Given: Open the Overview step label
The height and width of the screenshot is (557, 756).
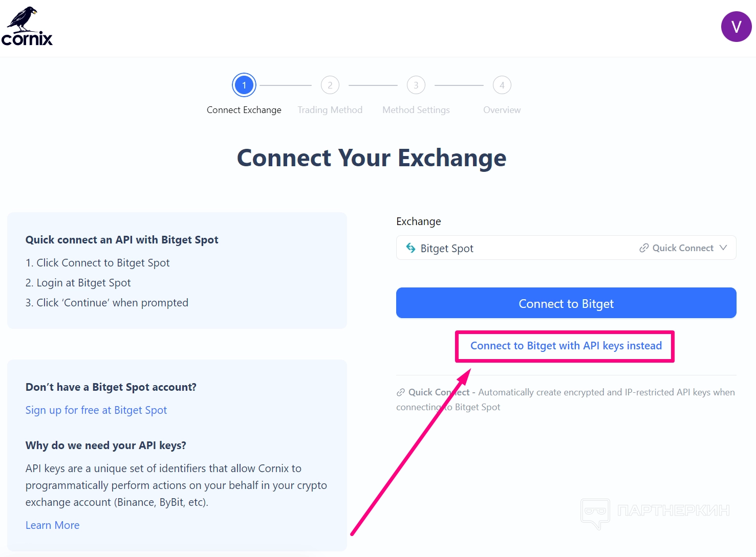Looking at the screenshot, I should click(x=502, y=110).
